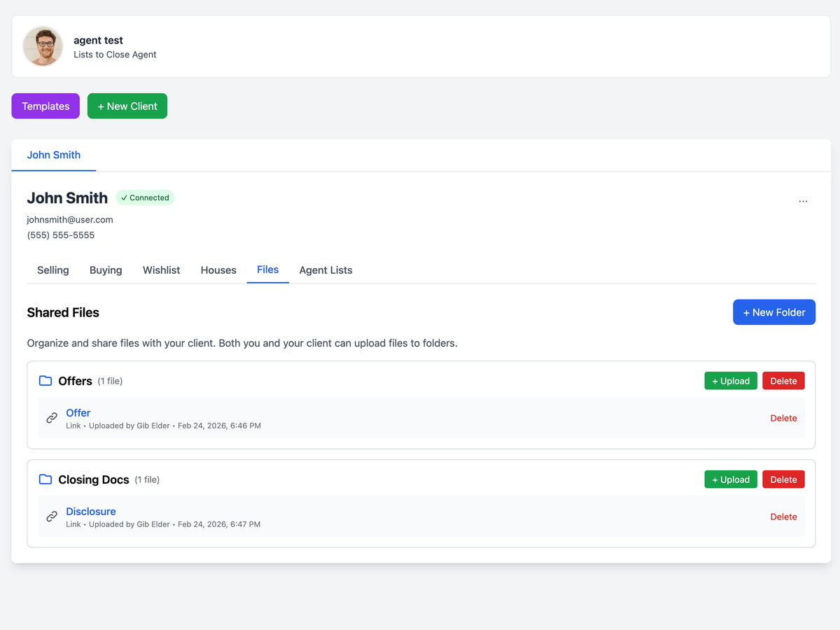Delete the Offer file entry
Viewport: 840px width, 630px height.
click(783, 418)
